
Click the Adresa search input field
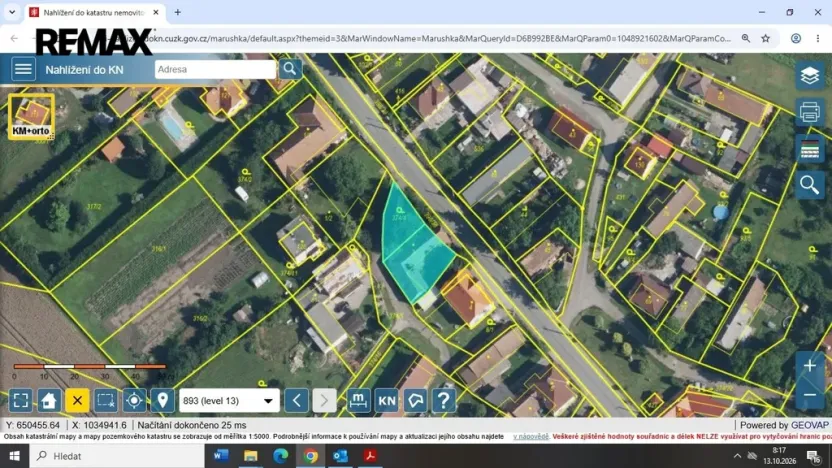coord(215,70)
